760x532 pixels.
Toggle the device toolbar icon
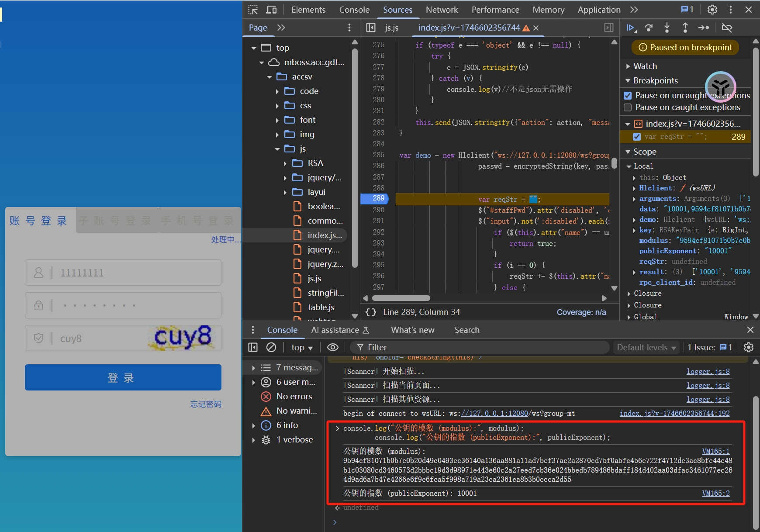coord(272,10)
